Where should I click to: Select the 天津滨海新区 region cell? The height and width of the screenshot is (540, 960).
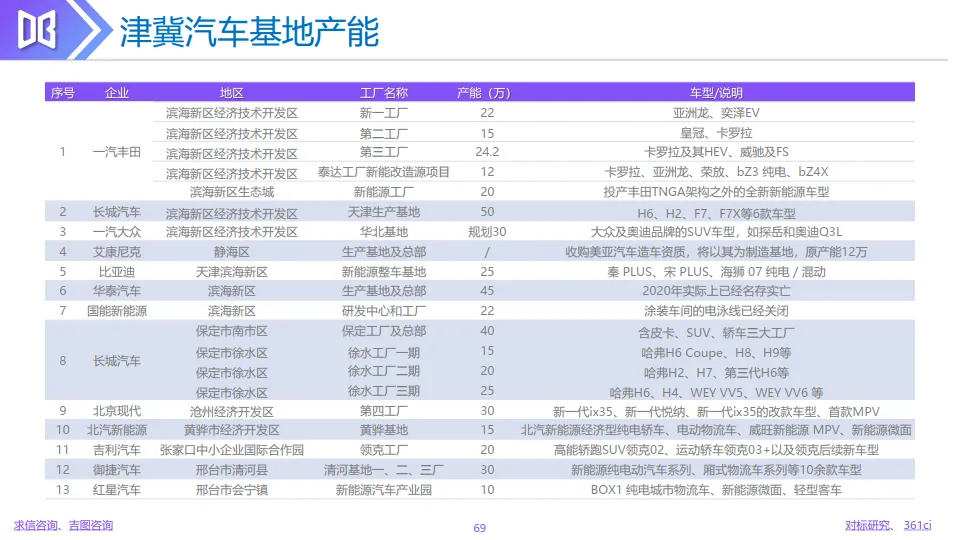231,272
